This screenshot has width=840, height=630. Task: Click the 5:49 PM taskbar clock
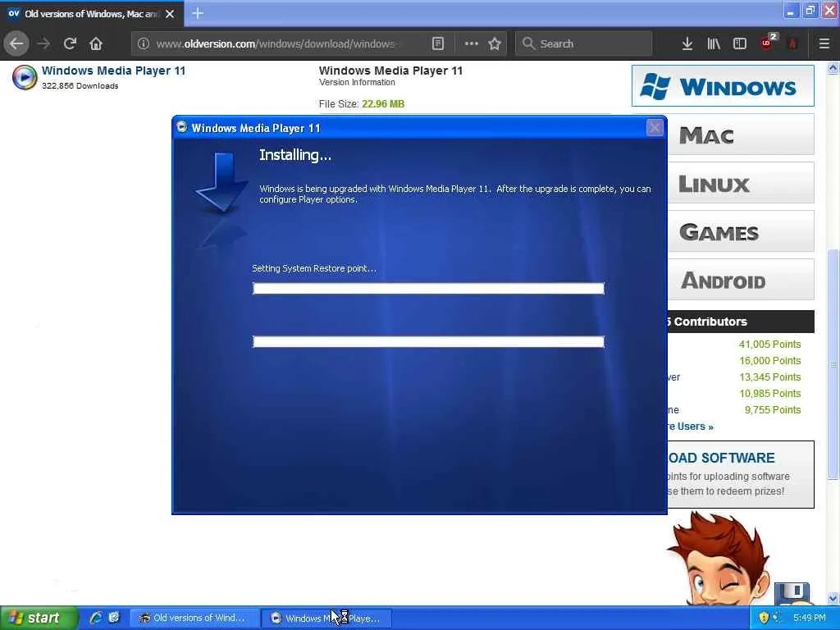(x=810, y=618)
